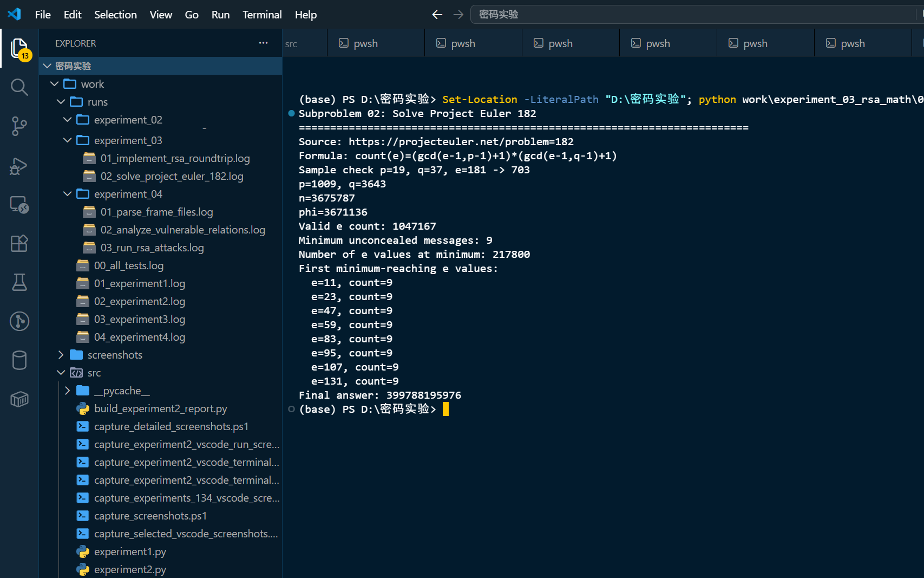Collapse the experiment_04 folder chevron
Image resolution: width=924 pixels, height=578 pixels.
[67, 194]
